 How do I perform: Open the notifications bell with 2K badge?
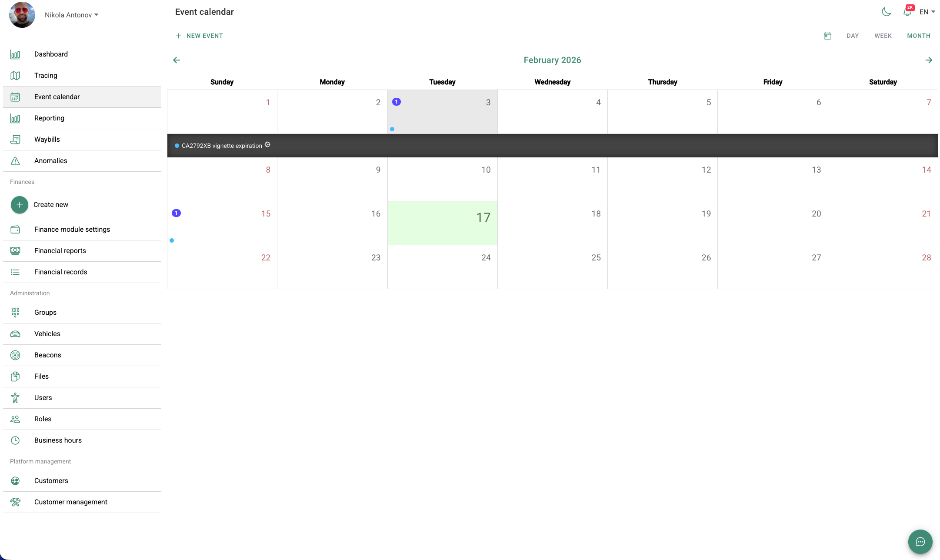click(907, 12)
